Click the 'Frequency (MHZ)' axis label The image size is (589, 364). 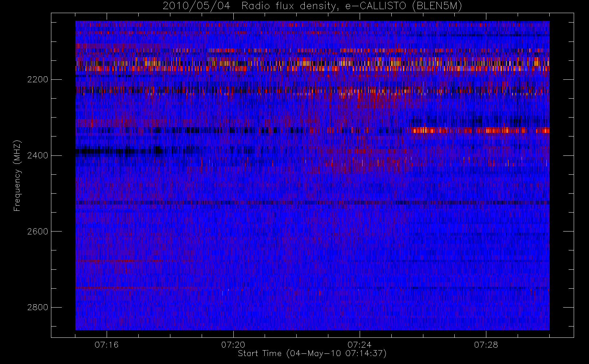pos(17,176)
